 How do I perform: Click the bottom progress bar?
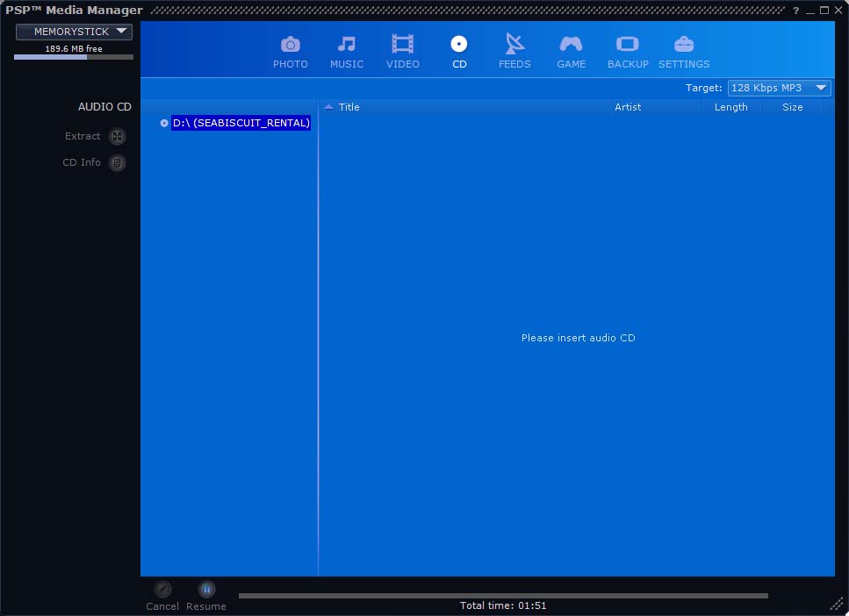(x=503, y=596)
